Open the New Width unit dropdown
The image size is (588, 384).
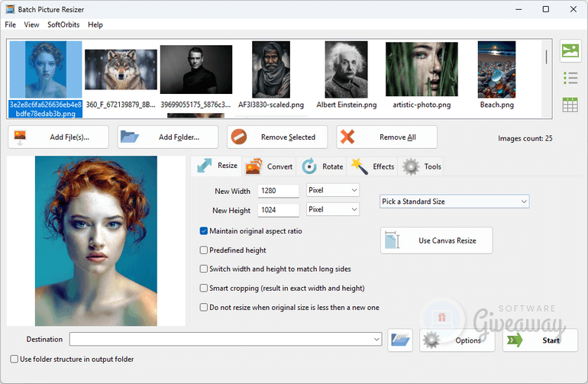(x=332, y=190)
